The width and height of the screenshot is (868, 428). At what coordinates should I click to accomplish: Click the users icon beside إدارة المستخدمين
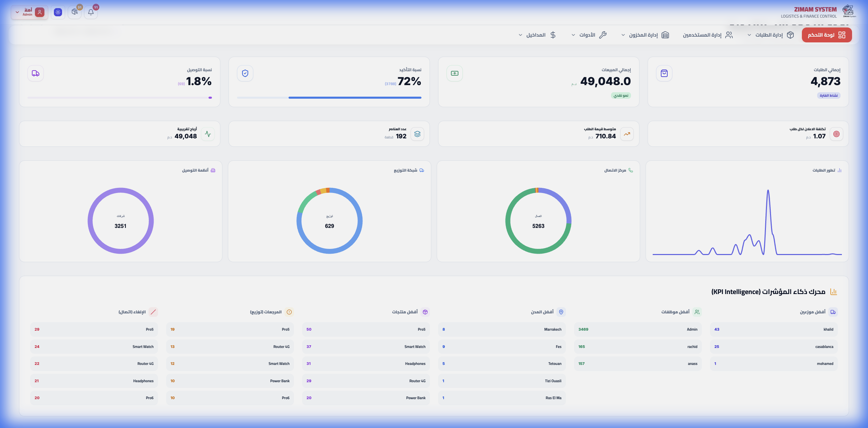729,35
